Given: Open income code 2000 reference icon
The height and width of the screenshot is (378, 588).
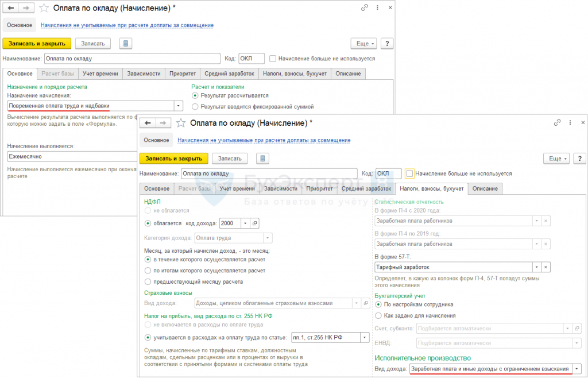Looking at the screenshot, I should click(254, 223).
